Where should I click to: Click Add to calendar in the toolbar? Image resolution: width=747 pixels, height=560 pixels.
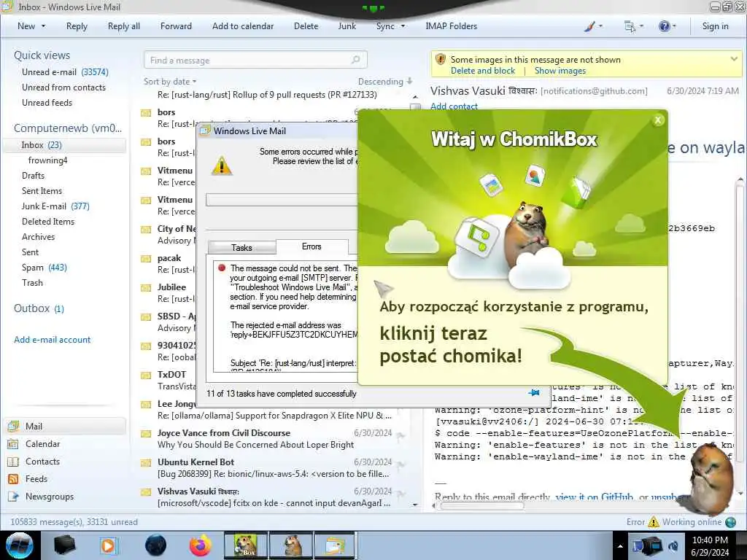243,26
